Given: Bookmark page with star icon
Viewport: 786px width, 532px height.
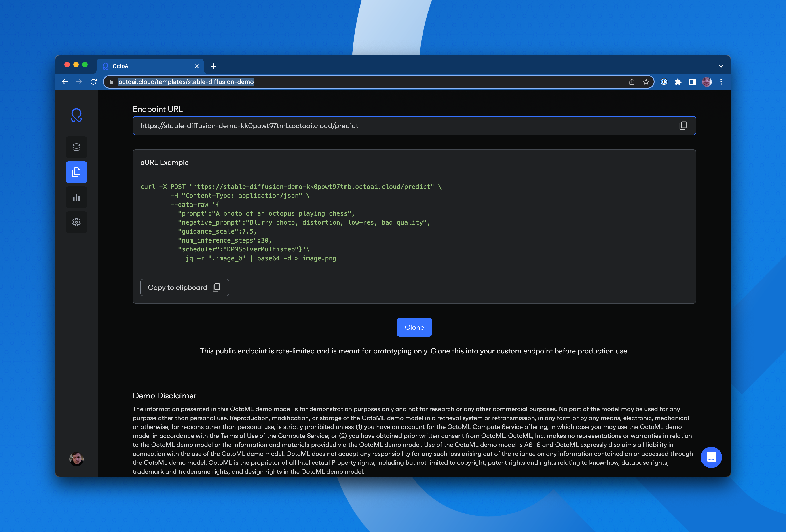Looking at the screenshot, I should (x=646, y=82).
